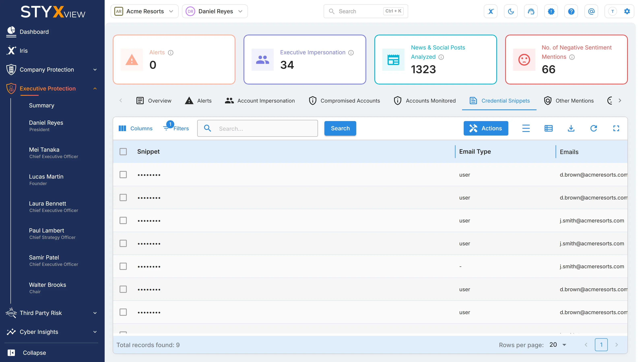The image size is (644, 362).
Task: Open the Account Impersonation tab
Action: [260, 101]
